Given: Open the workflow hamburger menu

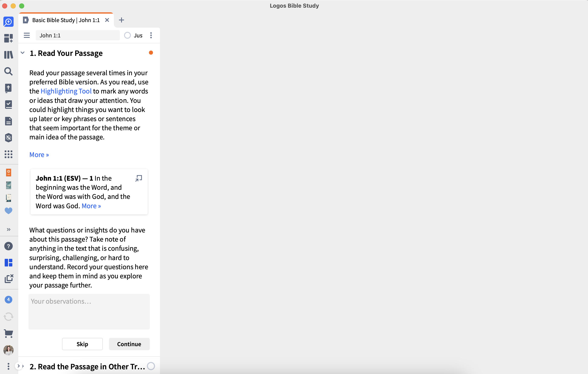Looking at the screenshot, I should 27,35.
